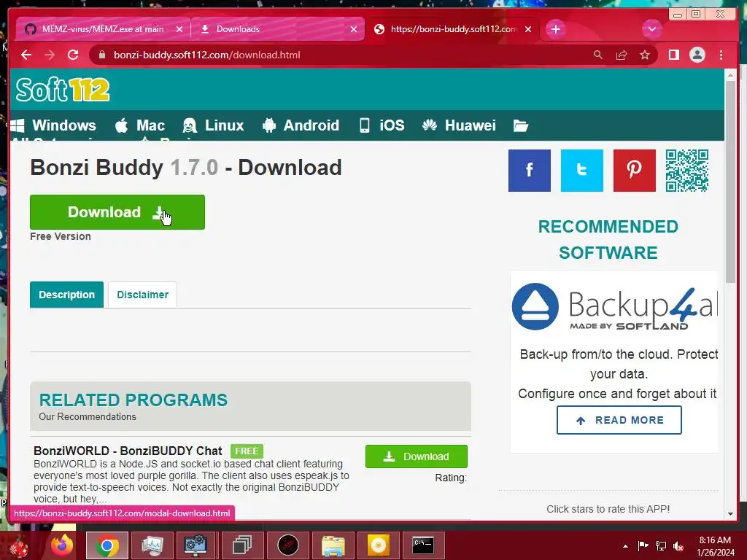Click the zoom magnifier icon in address bar
747x560 pixels.
coord(598,55)
